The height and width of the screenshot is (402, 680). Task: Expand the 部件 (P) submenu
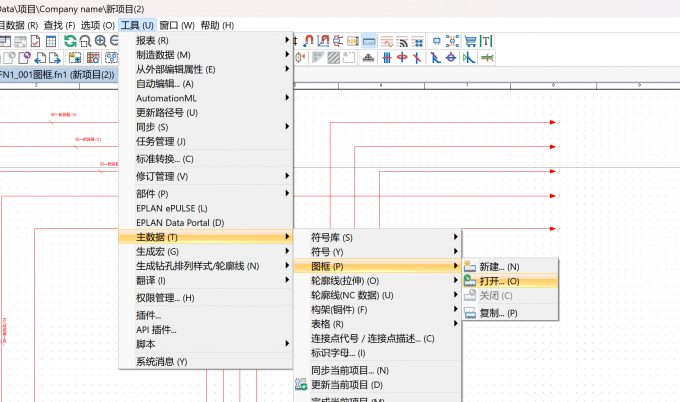206,193
